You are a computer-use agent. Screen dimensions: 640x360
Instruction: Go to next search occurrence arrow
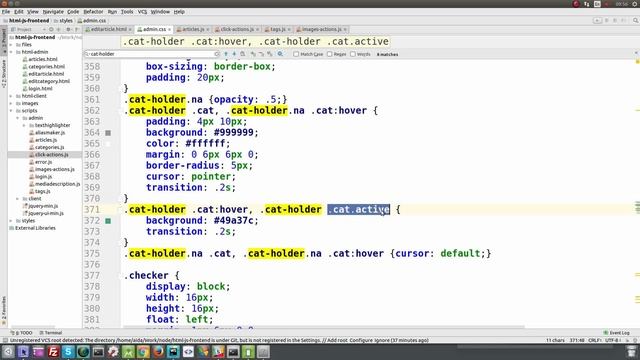tap(234, 54)
